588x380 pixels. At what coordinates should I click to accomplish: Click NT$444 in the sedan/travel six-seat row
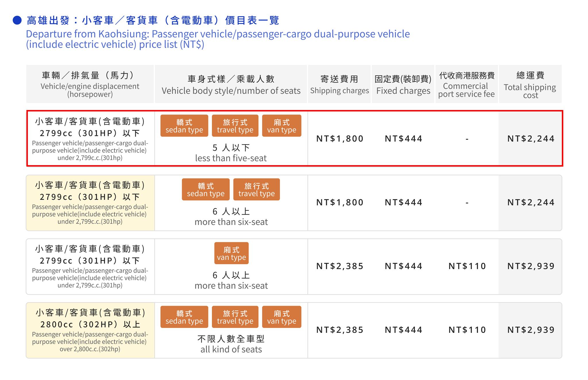pyautogui.click(x=403, y=202)
